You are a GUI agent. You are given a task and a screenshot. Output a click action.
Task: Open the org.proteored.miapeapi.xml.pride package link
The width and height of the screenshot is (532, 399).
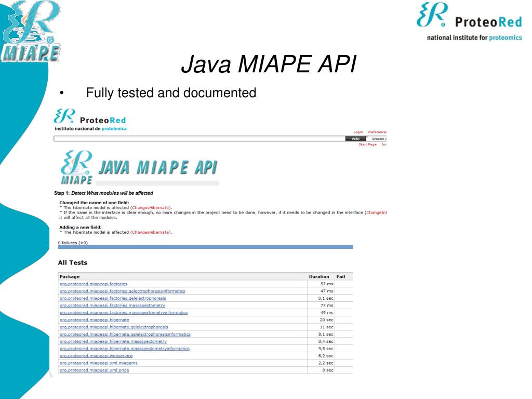click(95, 370)
